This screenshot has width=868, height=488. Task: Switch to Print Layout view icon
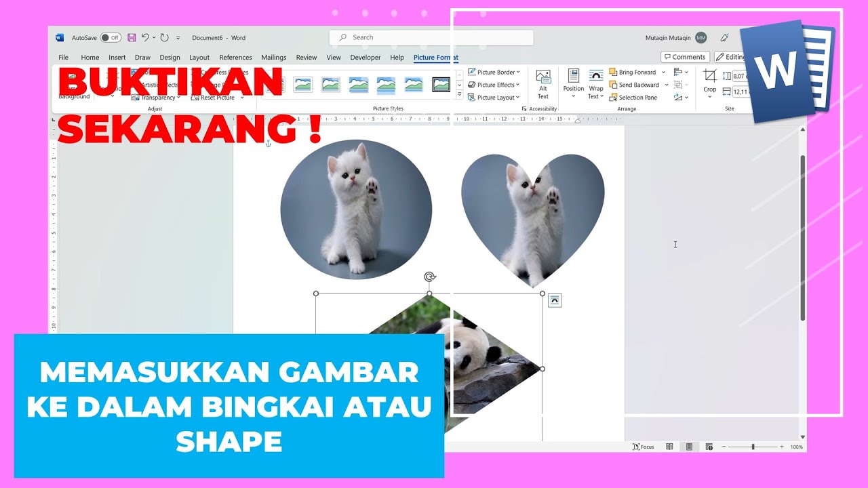pos(689,447)
